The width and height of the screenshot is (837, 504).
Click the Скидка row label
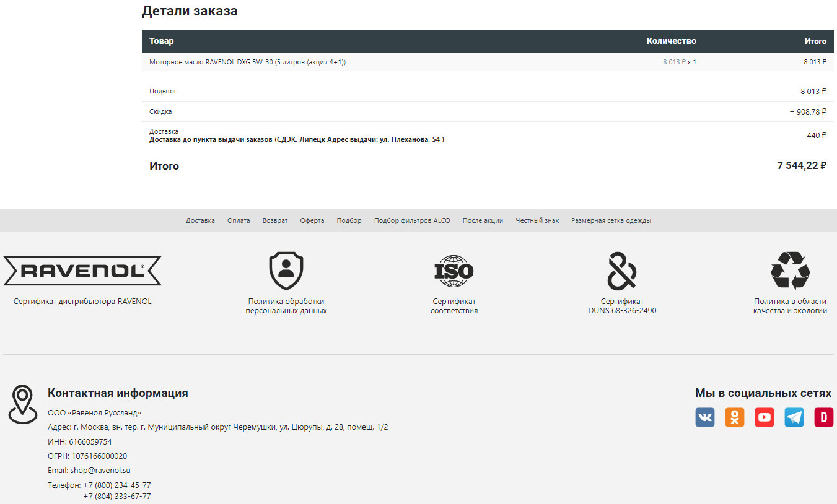tap(160, 111)
